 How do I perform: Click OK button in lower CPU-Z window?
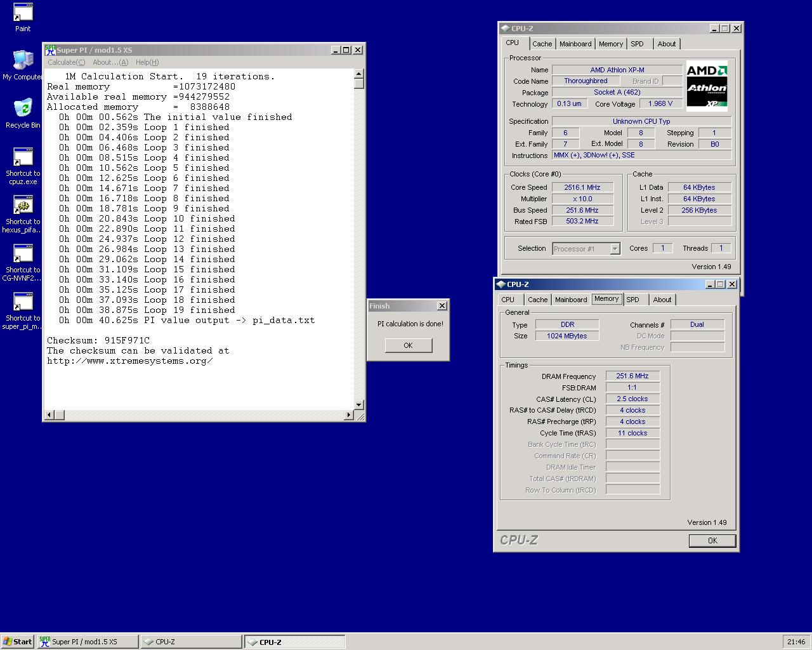(x=712, y=541)
